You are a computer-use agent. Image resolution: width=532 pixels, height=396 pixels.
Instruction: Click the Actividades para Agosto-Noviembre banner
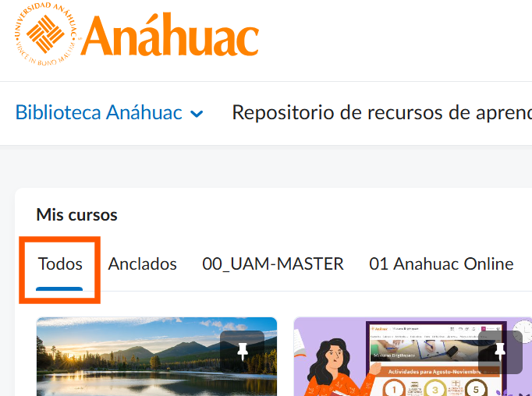434,372
